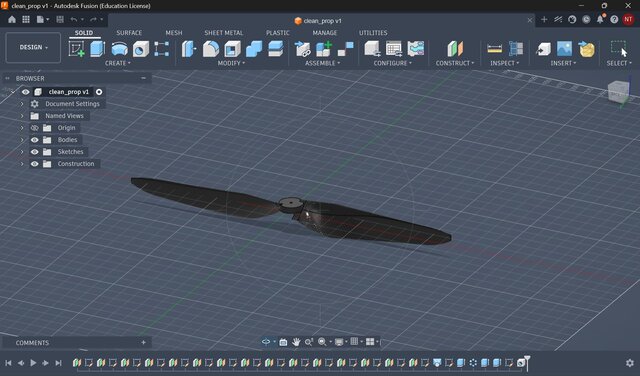Hide the Construction folder

[35, 164]
